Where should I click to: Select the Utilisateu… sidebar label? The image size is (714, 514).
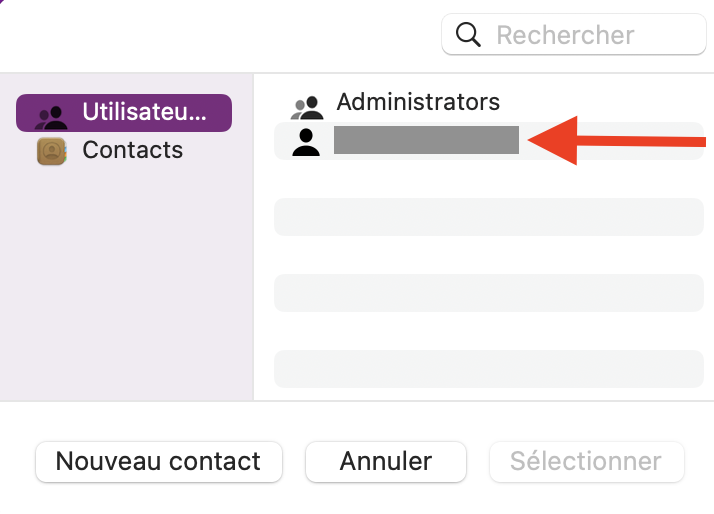(x=144, y=112)
